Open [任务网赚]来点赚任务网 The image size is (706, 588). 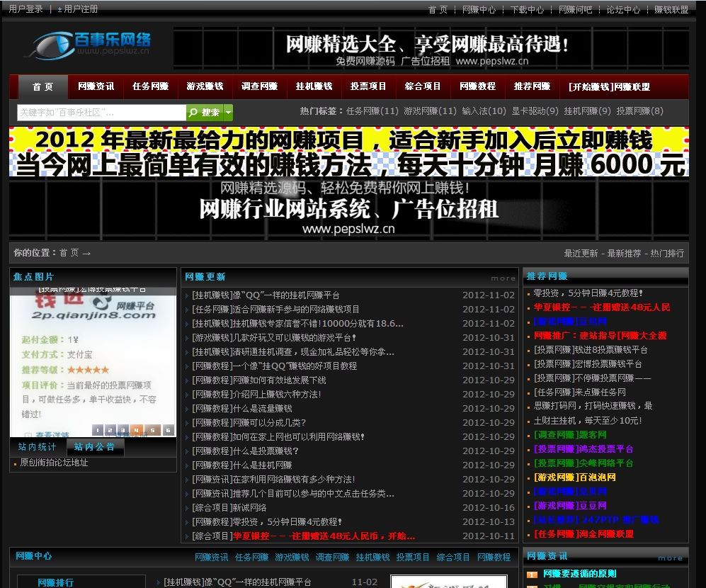(x=579, y=392)
